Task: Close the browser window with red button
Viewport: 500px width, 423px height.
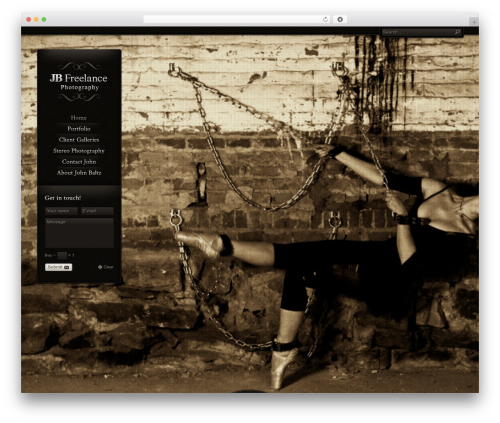Action: 29,19
